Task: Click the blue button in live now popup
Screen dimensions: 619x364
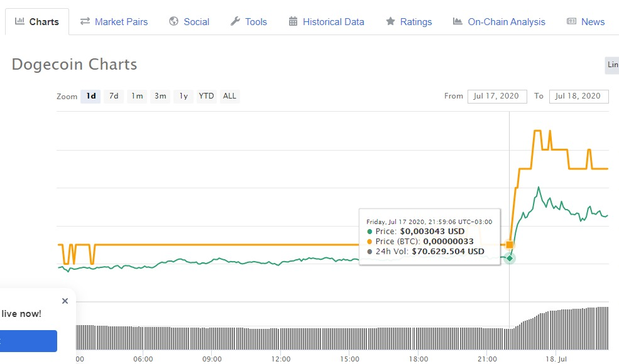Action: [x=28, y=341]
